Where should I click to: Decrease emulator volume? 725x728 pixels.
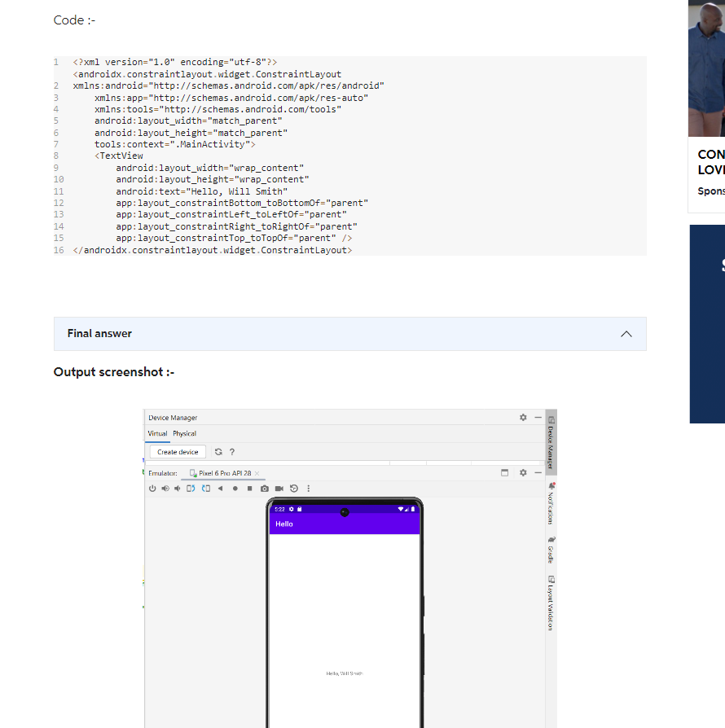[178, 489]
